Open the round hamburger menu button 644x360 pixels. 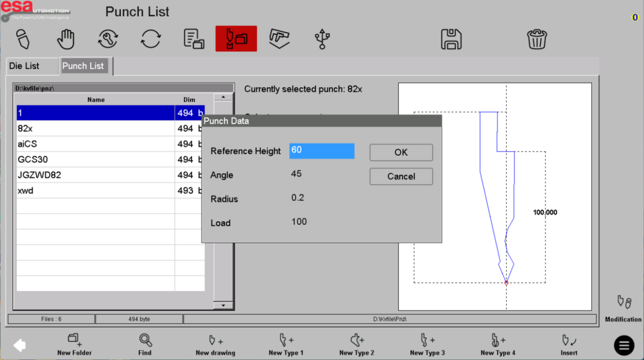[x=624, y=345]
